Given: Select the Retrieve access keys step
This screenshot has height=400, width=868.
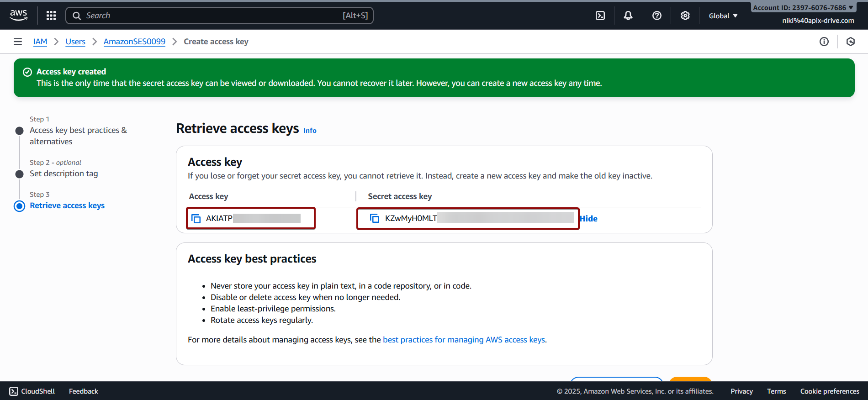Looking at the screenshot, I should pos(67,205).
